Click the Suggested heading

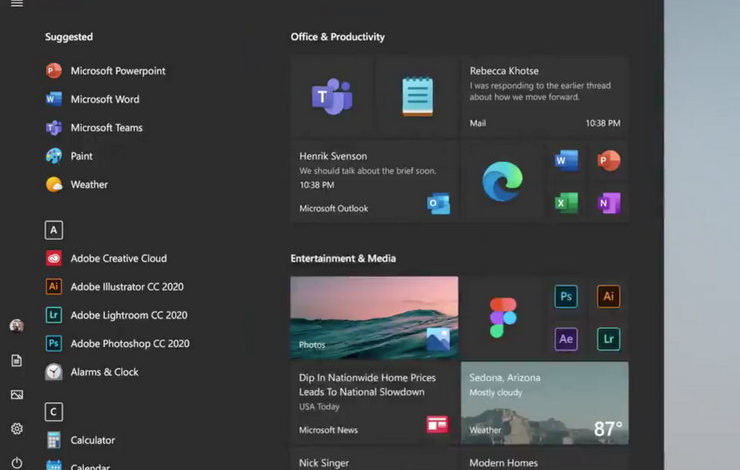point(69,37)
